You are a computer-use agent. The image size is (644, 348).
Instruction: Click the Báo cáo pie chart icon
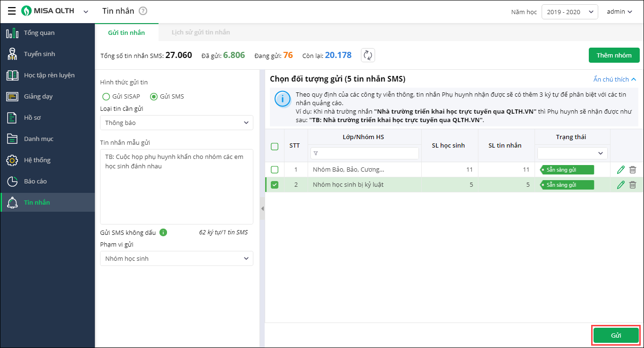[x=12, y=182]
